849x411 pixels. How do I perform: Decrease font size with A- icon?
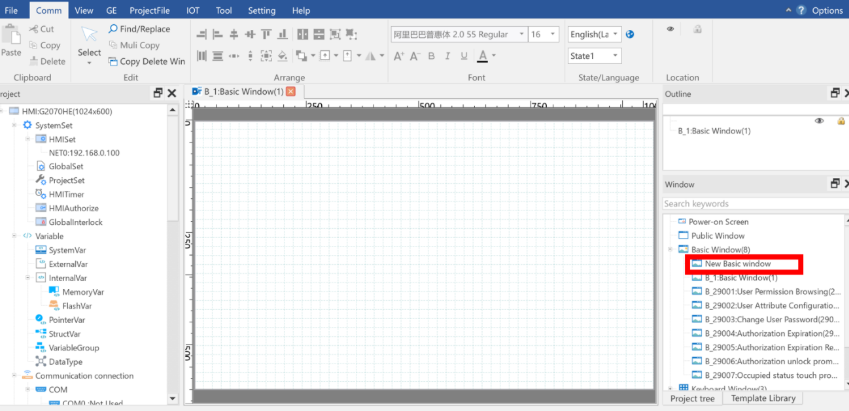415,56
